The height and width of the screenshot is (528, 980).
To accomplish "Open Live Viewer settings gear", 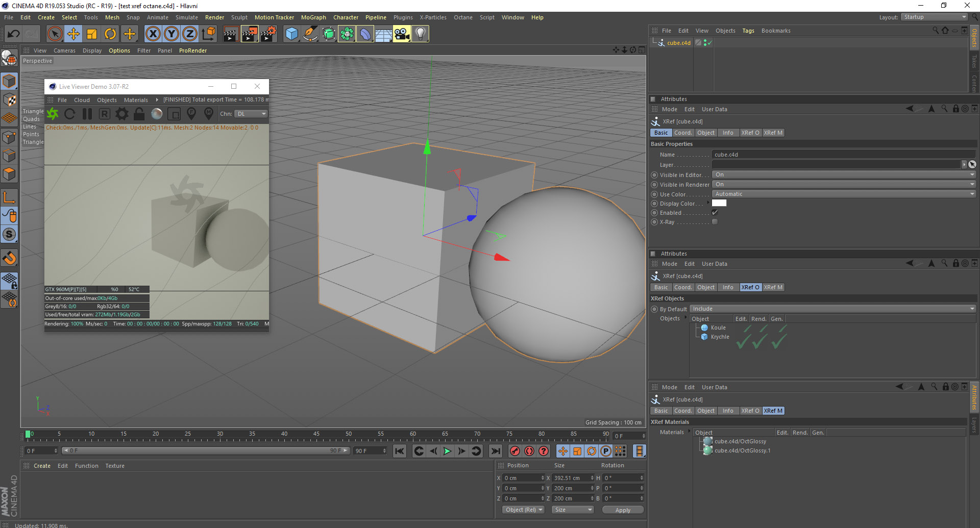I will tap(122, 114).
